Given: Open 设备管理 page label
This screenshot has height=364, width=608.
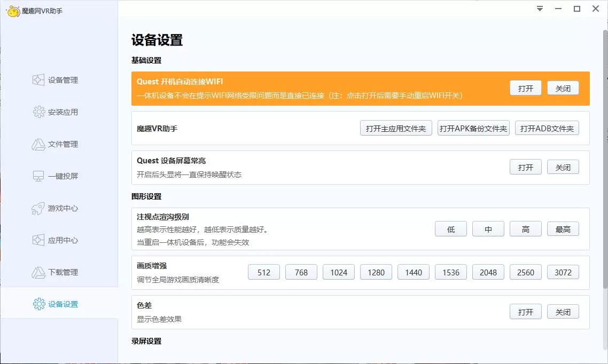Looking at the screenshot, I should click(x=63, y=80).
